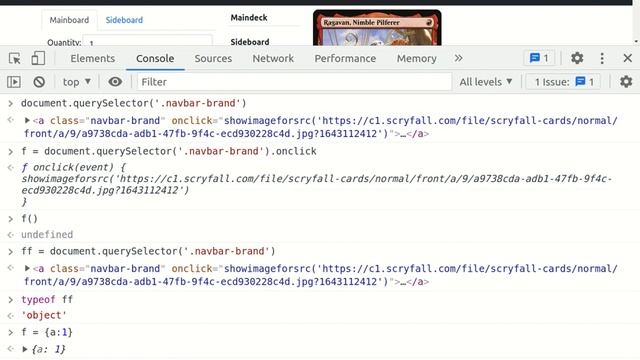Viewport: 640px width, 360px height.
Task: Show more DevTools tabs chevron
Action: (x=458, y=58)
